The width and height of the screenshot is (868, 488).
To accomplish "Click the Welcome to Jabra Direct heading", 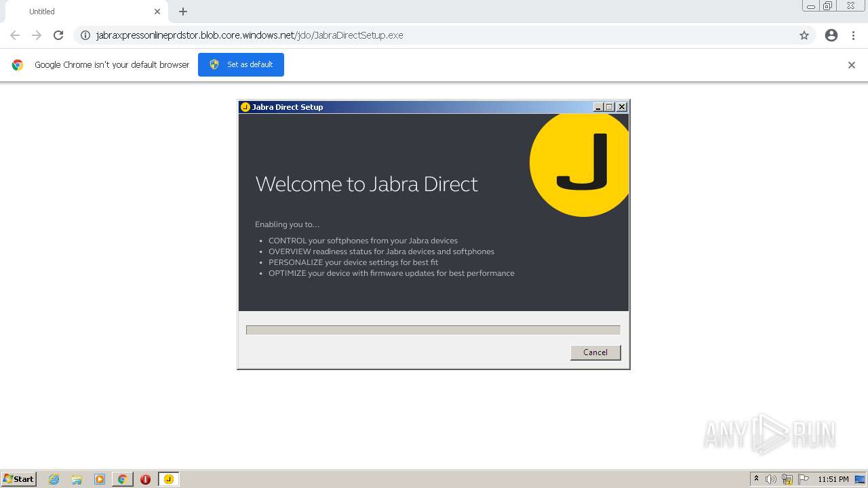I will pyautogui.click(x=366, y=184).
